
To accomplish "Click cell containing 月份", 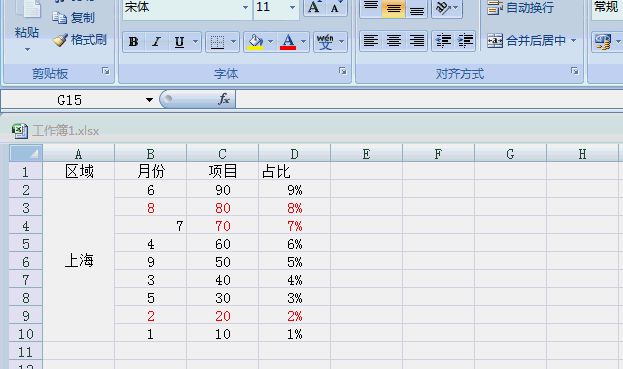I will pos(151,172).
